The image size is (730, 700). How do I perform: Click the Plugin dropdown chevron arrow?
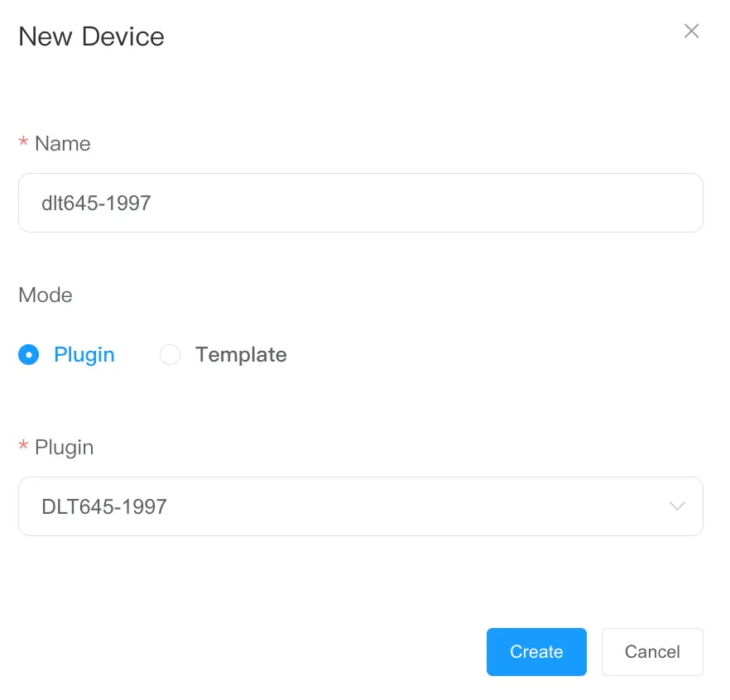click(677, 506)
